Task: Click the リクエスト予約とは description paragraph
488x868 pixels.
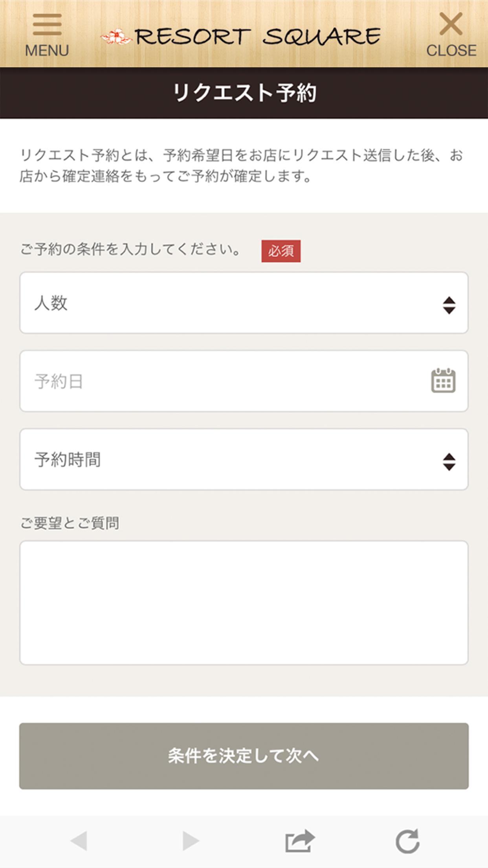Action: (241, 166)
